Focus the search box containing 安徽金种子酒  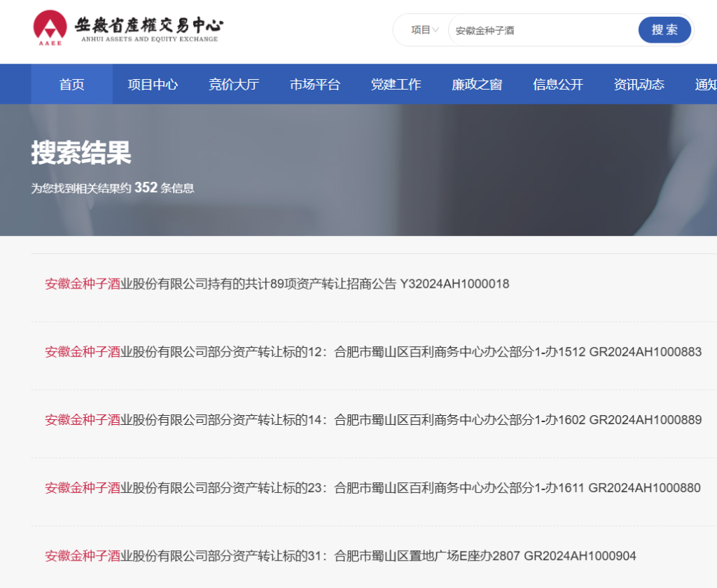tap(543, 30)
